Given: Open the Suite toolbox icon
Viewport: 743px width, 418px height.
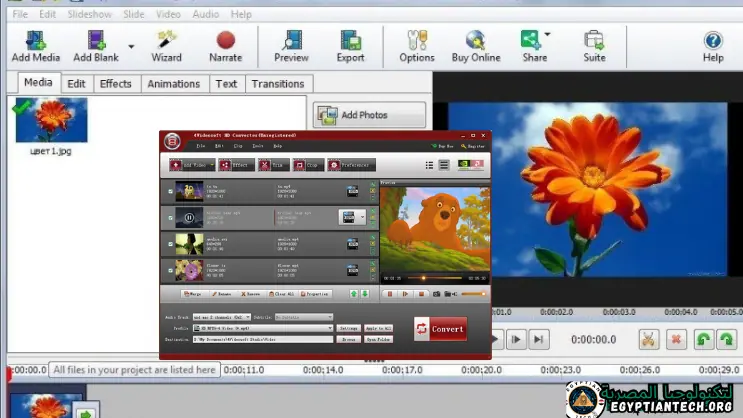Looking at the screenshot, I should click(594, 40).
